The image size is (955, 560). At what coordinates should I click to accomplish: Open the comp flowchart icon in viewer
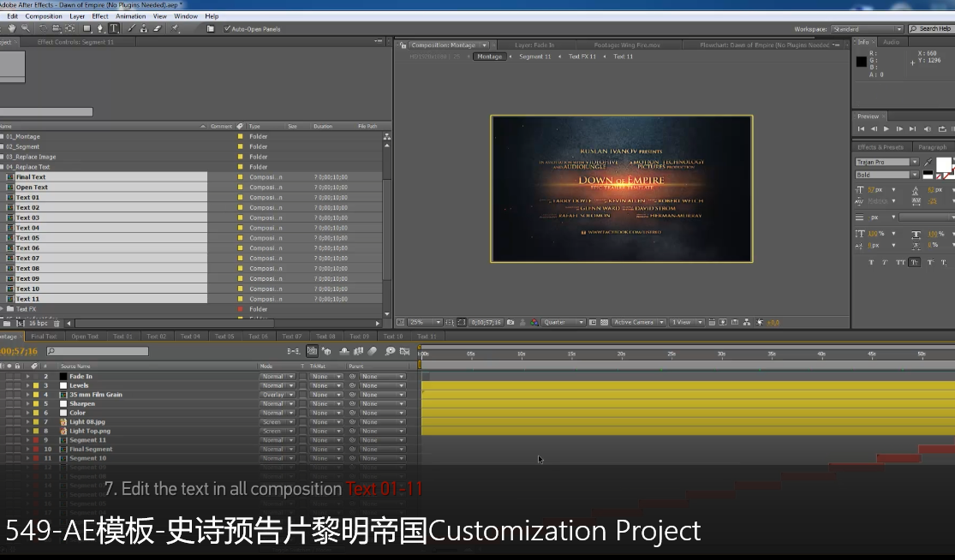click(x=746, y=322)
